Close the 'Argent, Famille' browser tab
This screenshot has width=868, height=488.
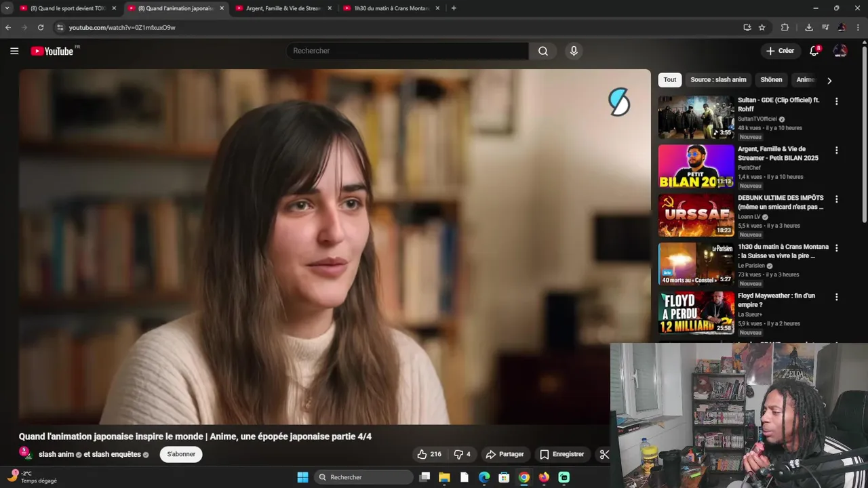click(330, 8)
